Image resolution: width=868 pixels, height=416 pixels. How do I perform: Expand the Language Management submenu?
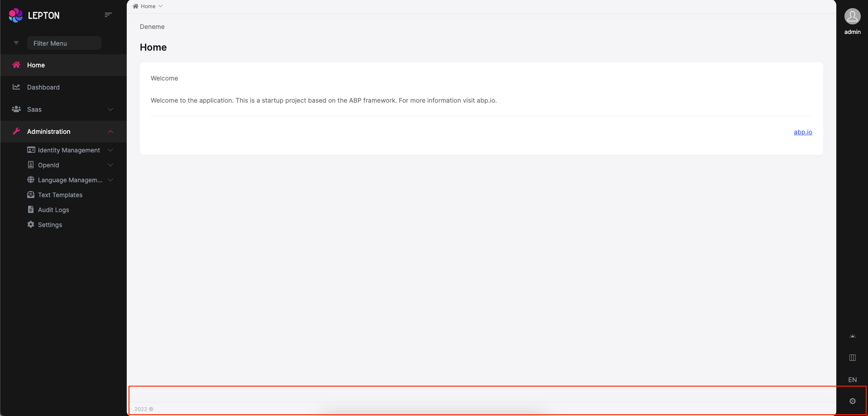(110, 180)
